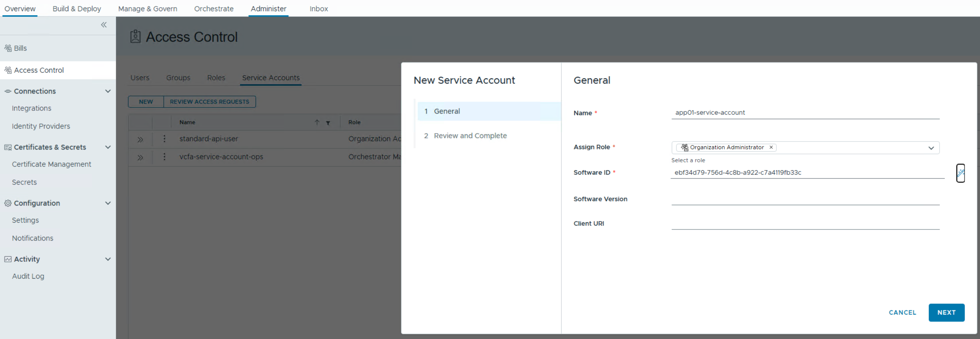Open the Build & Deploy menu
This screenshot has height=339, width=980.
[77, 9]
